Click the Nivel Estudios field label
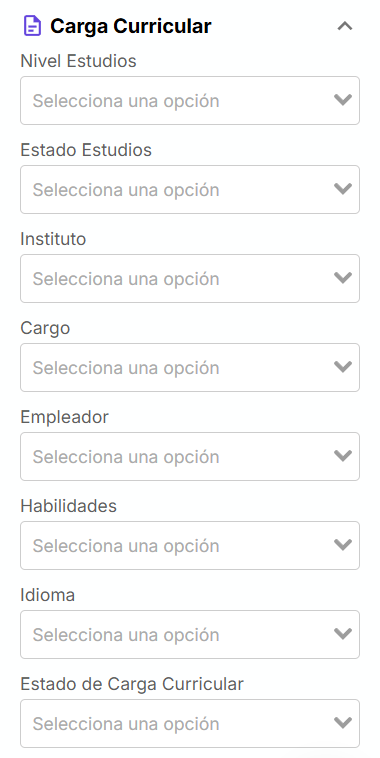 [78, 61]
